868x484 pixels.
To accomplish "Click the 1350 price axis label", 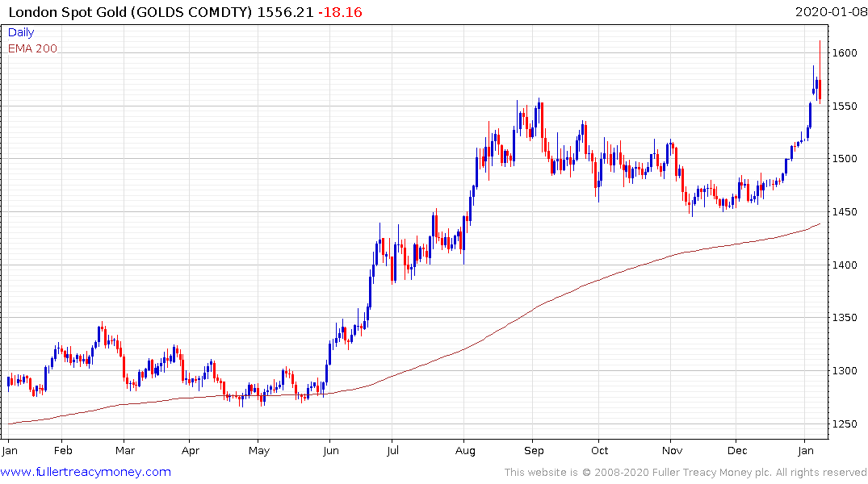I will [845, 318].
